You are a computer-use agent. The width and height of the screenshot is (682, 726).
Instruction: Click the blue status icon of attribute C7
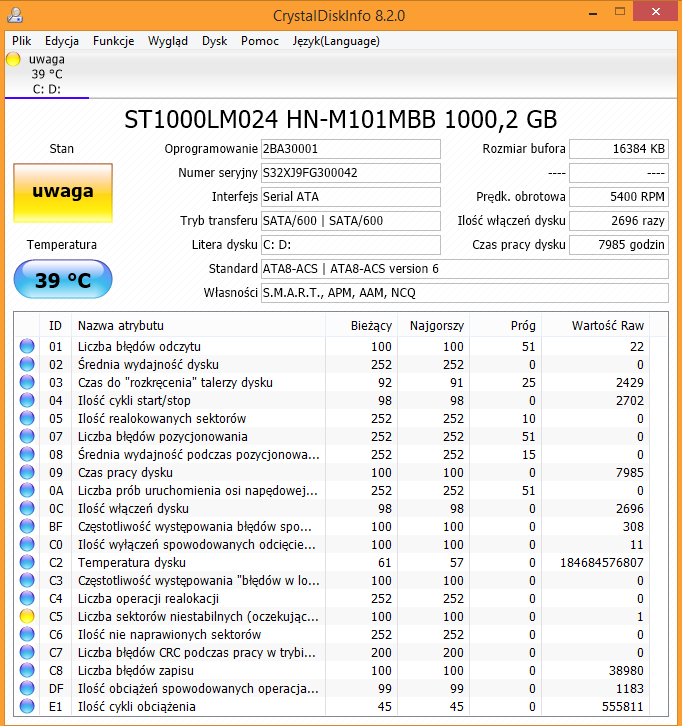[27, 652]
